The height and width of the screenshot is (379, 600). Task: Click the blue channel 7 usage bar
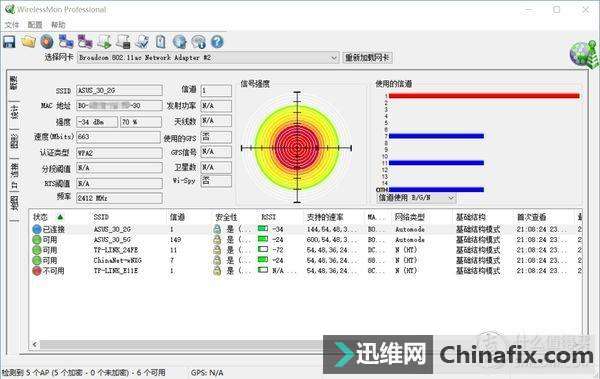pyautogui.click(x=436, y=136)
